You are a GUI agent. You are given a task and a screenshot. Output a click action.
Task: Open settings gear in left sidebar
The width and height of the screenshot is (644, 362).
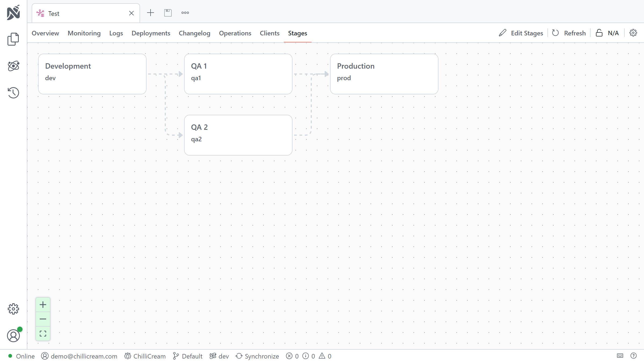[13, 309]
